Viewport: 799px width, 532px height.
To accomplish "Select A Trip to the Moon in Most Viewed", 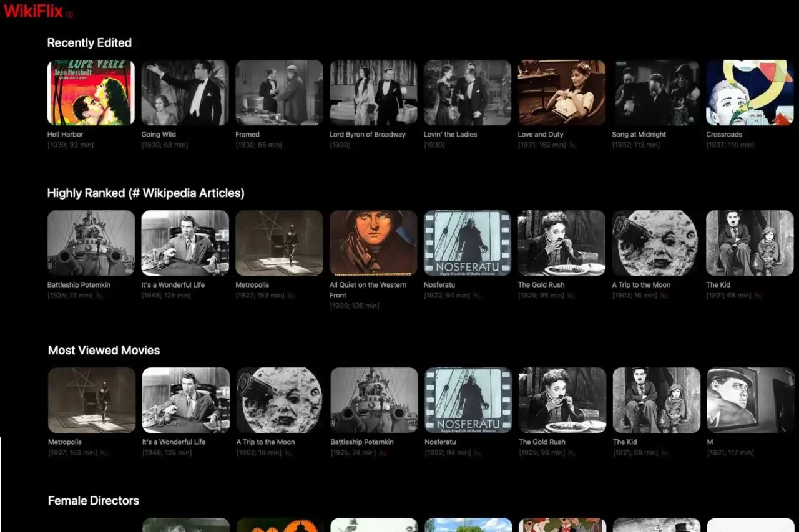I will [279, 400].
